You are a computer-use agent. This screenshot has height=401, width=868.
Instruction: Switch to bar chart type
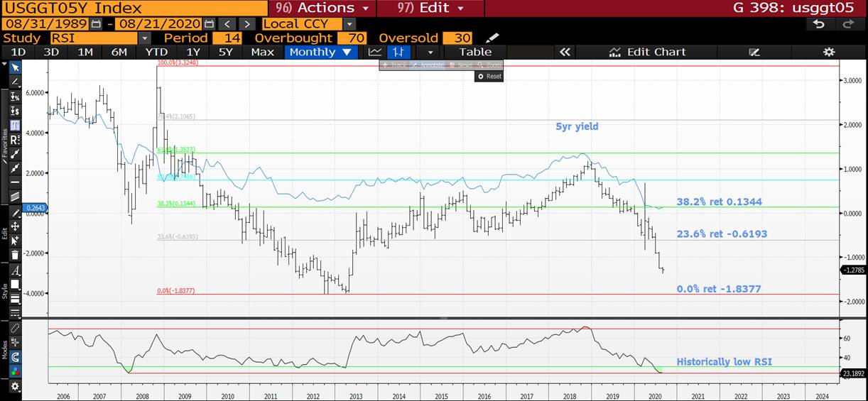tap(398, 52)
